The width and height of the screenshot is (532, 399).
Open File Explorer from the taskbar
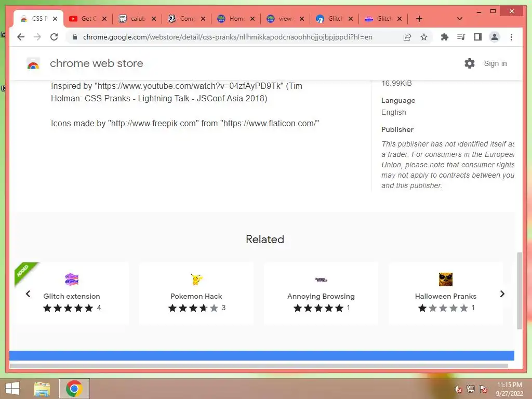(x=42, y=389)
